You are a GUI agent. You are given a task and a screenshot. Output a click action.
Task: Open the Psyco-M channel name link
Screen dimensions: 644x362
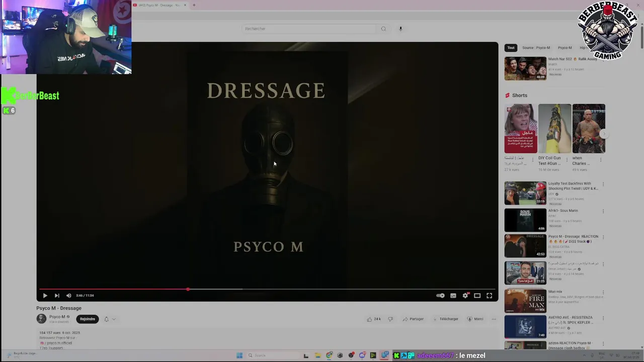(57, 317)
